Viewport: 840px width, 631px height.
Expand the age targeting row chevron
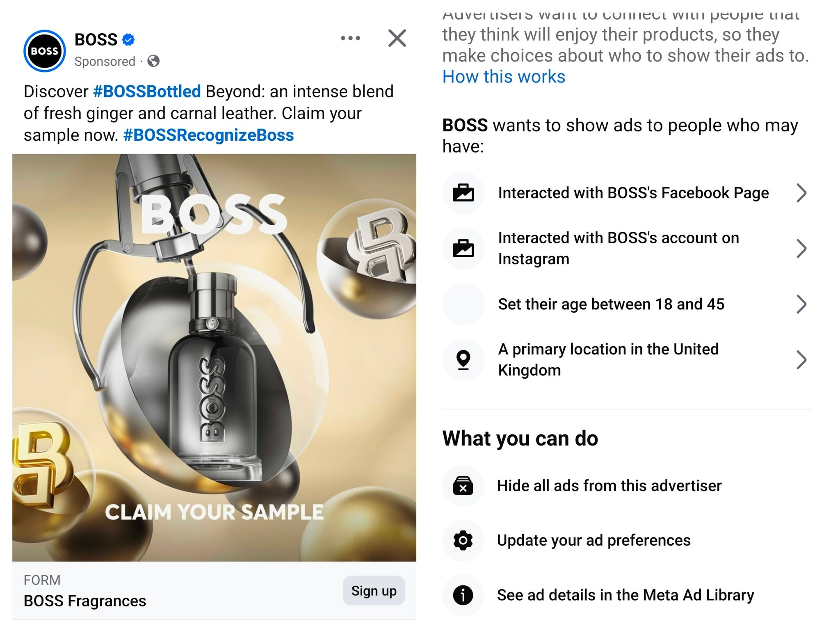(x=801, y=304)
